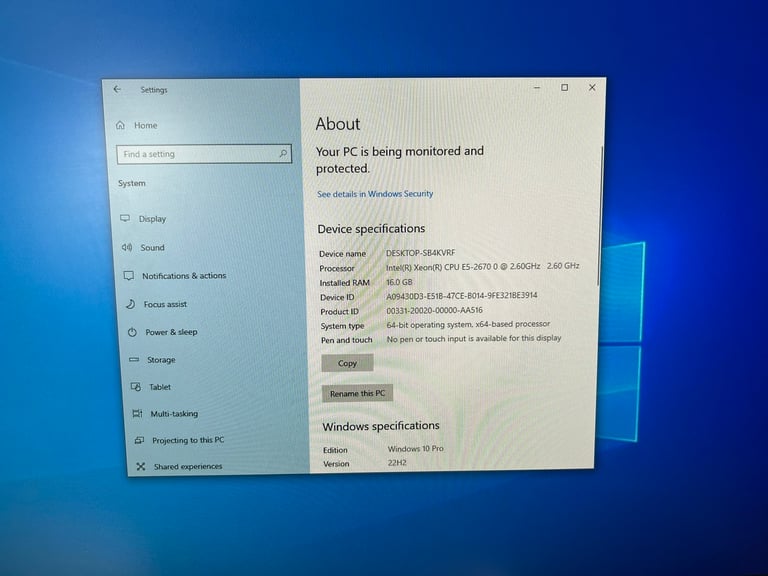
Task: Open Storage settings page
Action: click(161, 360)
